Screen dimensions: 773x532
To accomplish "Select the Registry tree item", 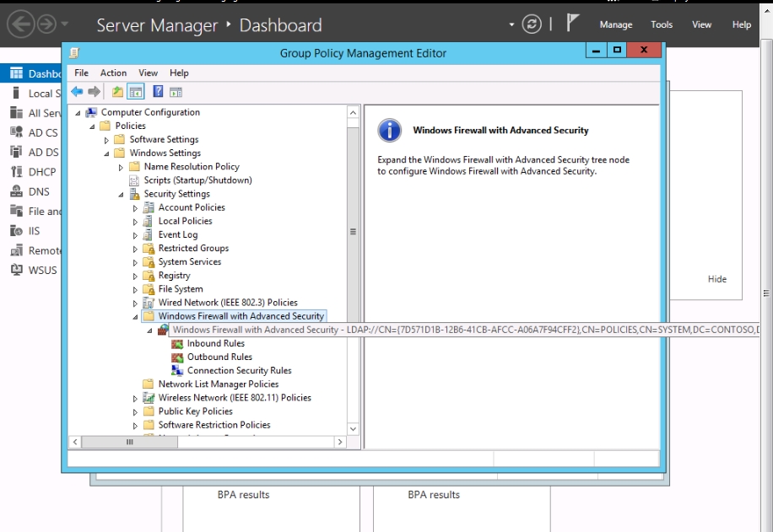I will click(174, 276).
